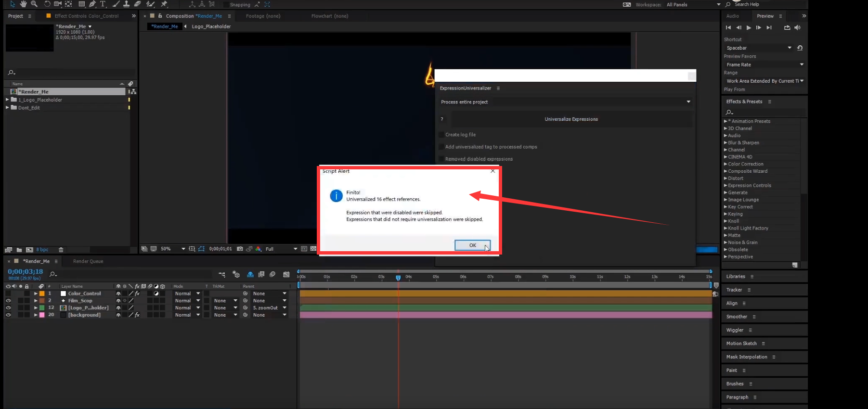Select the Rotation tool
This screenshot has height=409, width=868.
point(47,4)
